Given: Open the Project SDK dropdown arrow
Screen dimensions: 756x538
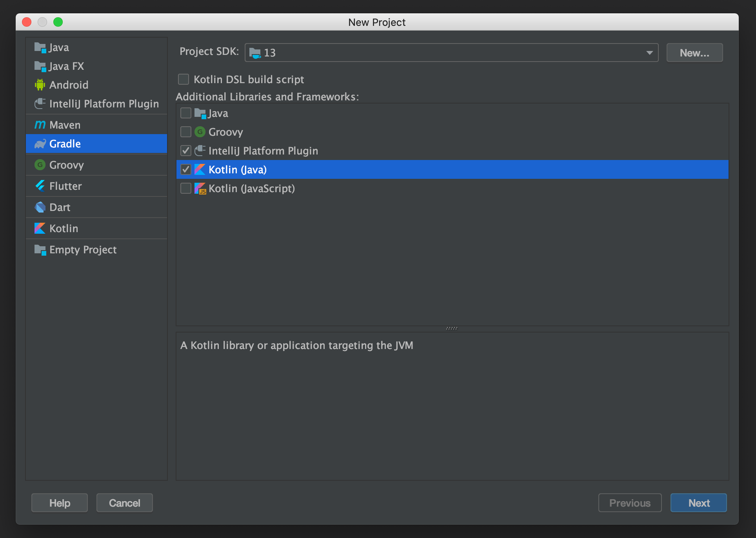Looking at the screenshot, I should pyautogui.click(x=649, y=53).
